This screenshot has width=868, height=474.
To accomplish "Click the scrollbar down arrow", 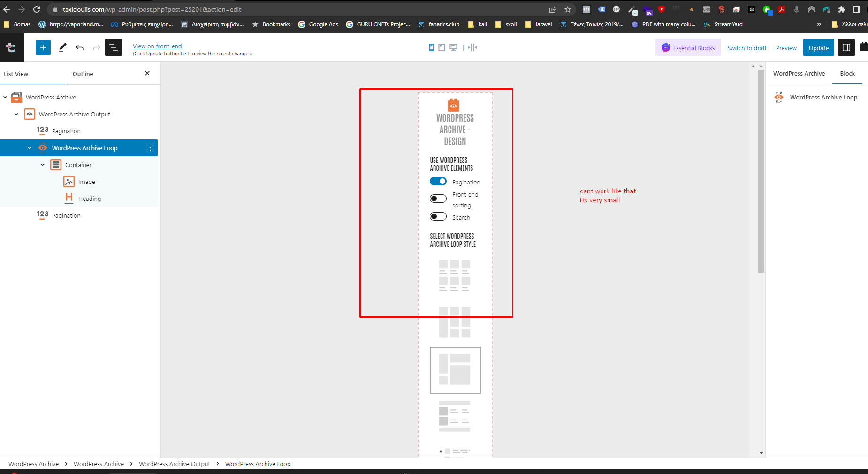I will click(x=761, y=453).
